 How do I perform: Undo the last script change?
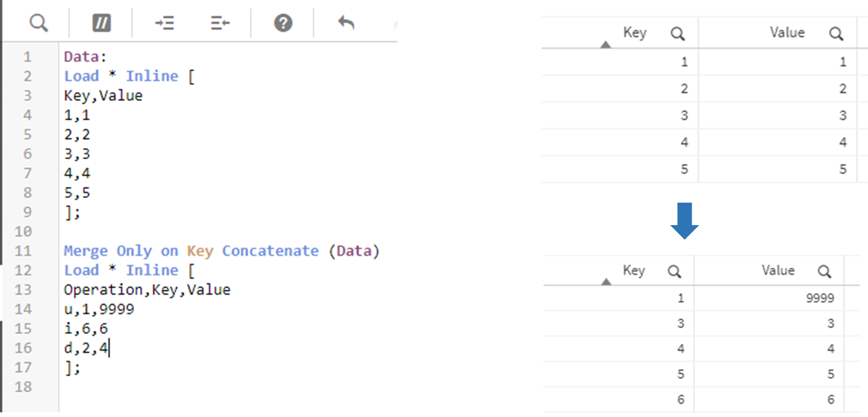click(x=346, y=22)
